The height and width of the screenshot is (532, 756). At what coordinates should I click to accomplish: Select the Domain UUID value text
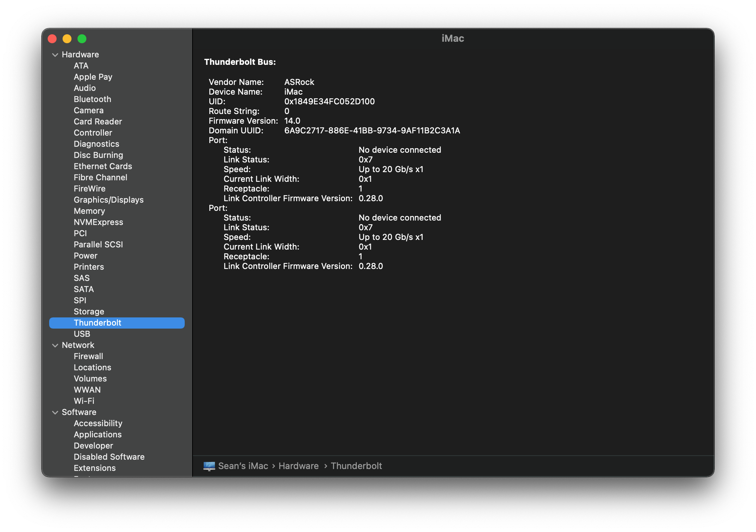(372, 130)
